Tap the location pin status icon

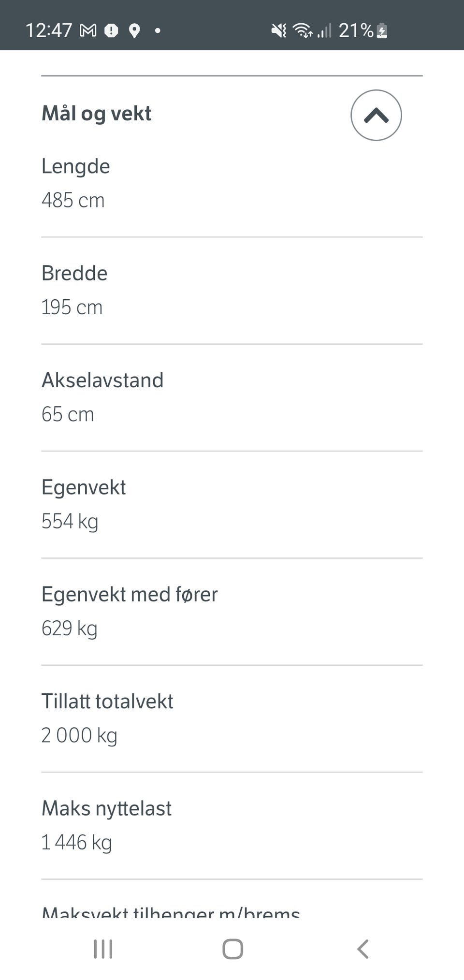click(134, 31)
